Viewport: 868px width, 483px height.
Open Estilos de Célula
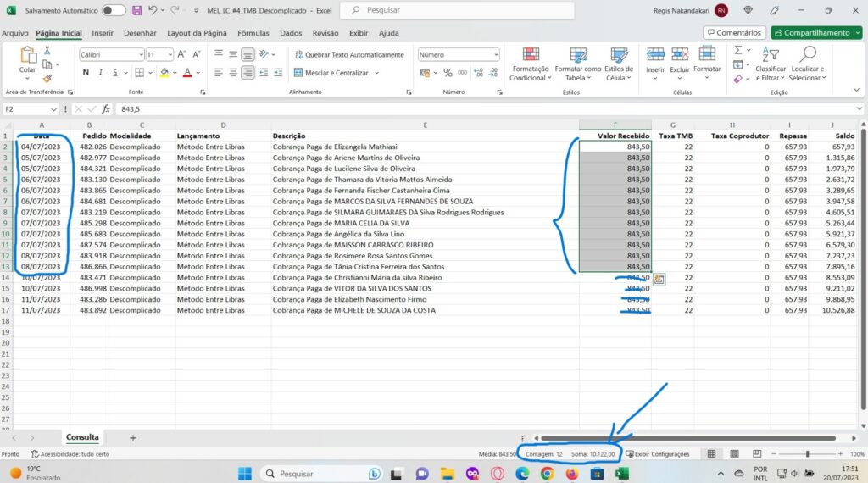[x=618, y=64]
